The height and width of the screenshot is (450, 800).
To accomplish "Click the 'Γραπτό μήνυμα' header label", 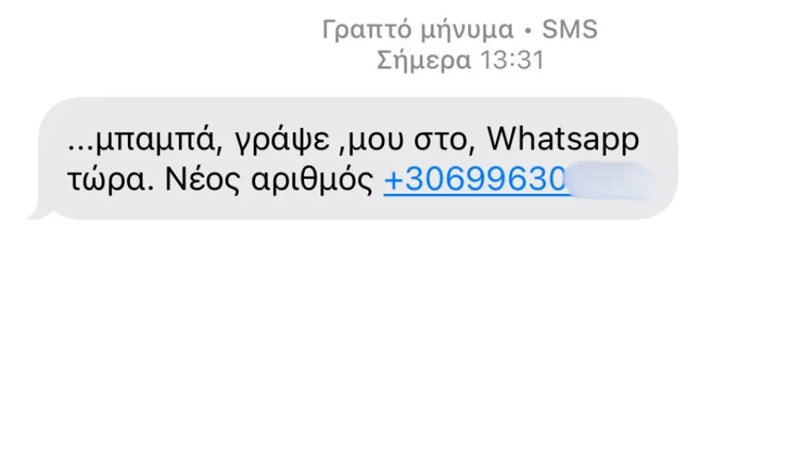I will (417, 30).
